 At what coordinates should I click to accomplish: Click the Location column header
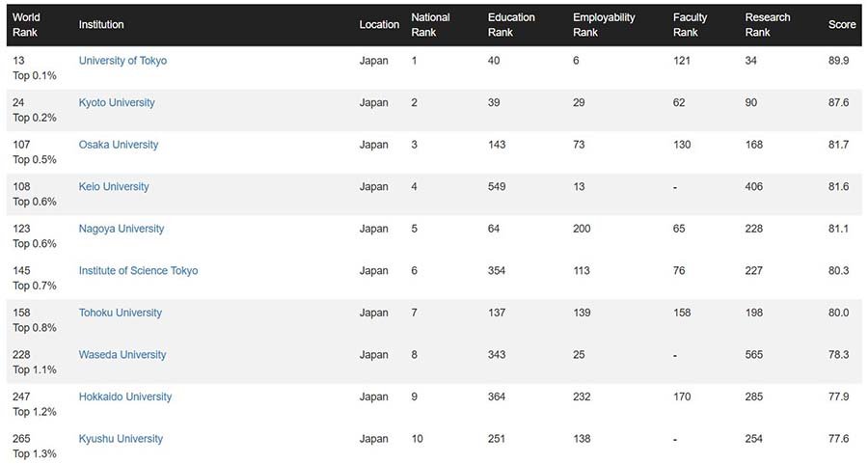[379, 25]
